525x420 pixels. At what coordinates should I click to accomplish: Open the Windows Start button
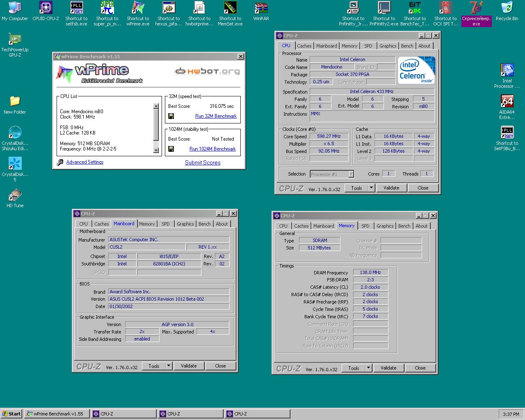[11, 414]
